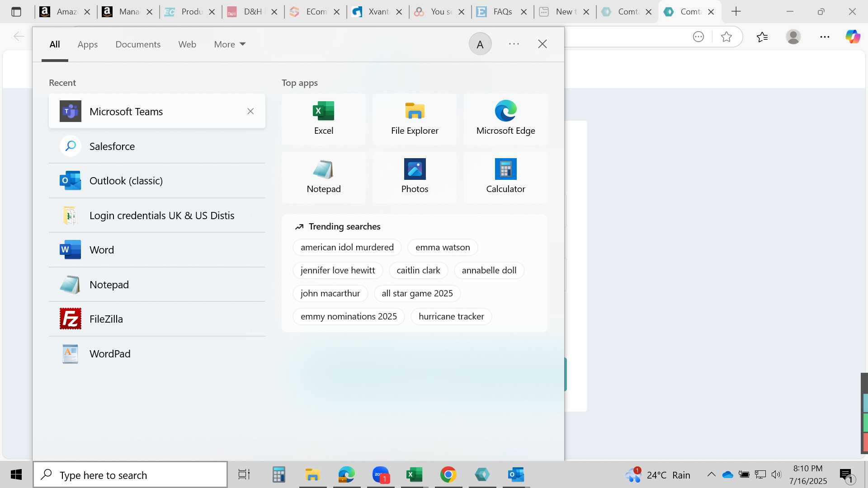
Task: Remove Microsoft Teams from Recent list
Action: (250, 111)
